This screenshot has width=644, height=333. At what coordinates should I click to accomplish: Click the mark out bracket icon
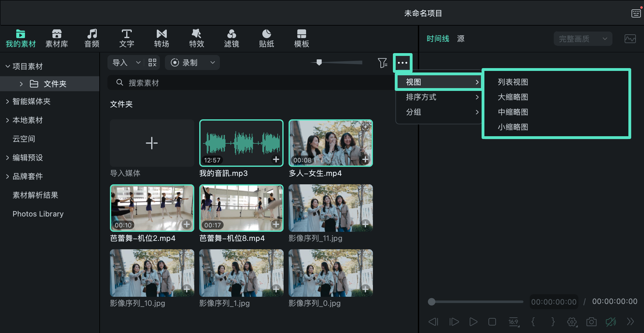(x=553, y=321)
